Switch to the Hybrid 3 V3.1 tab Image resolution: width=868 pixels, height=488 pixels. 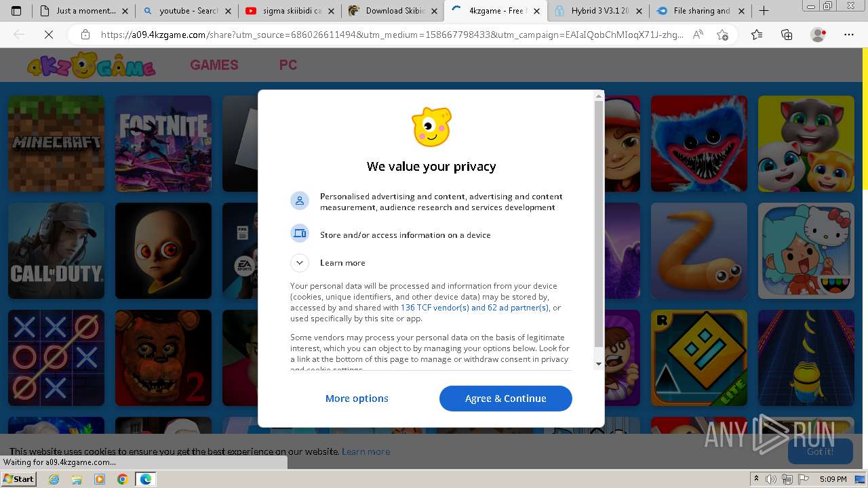pos(597,11)
